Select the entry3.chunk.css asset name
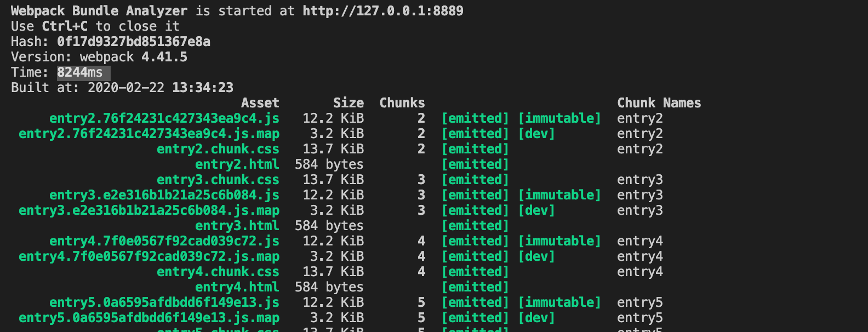The image size is (868, 332). pyautogui.click(x=218, y=180)
